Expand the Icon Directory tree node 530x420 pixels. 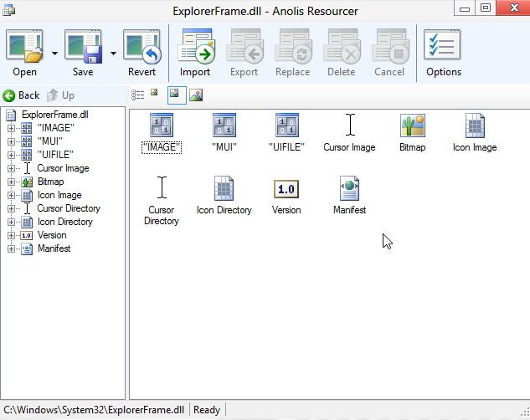(x=11, y=222)
